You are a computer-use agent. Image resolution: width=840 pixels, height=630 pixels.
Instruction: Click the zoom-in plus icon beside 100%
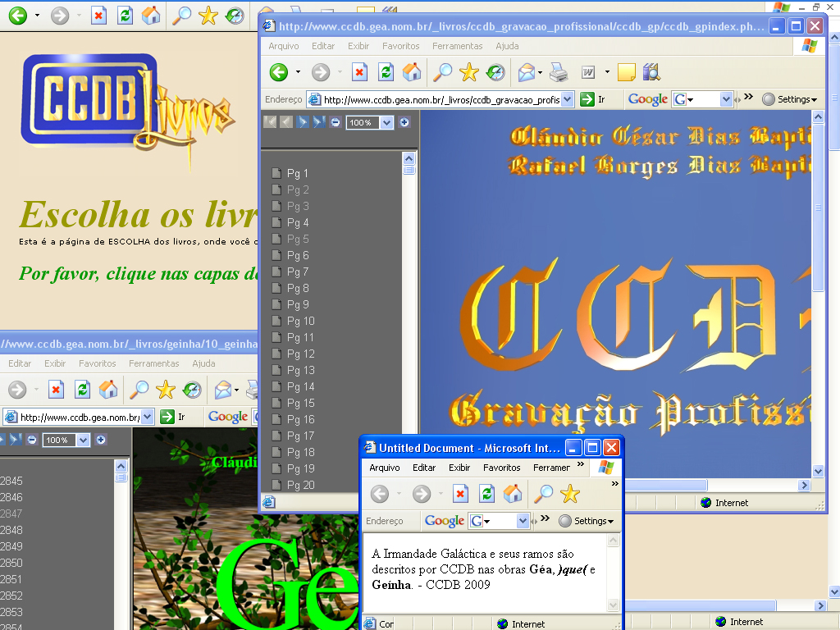coord(404,122)
